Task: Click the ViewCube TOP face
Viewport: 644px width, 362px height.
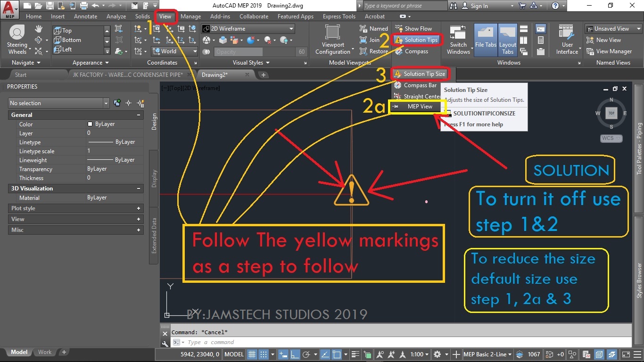Action: pyautogui.click(x=611, y=113)
